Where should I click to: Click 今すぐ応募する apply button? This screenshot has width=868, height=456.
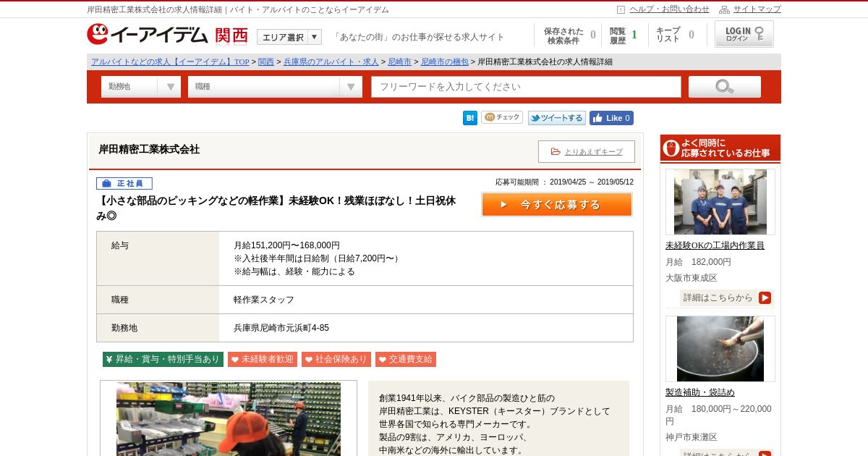pyautogui.click(x=557, y=205)
